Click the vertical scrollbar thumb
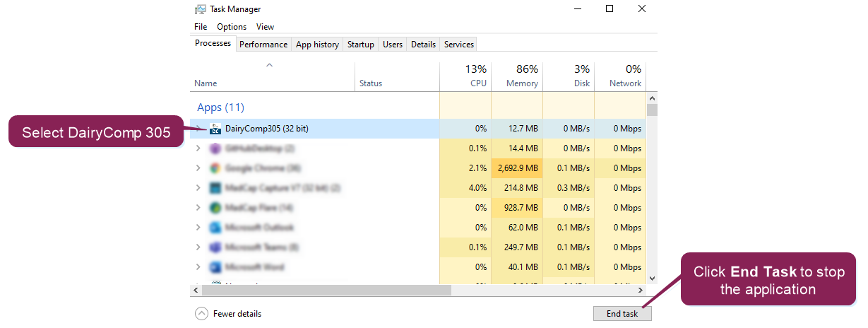This screenshot has width=868, height=328. pyautogui.click(x=652, y=110)
